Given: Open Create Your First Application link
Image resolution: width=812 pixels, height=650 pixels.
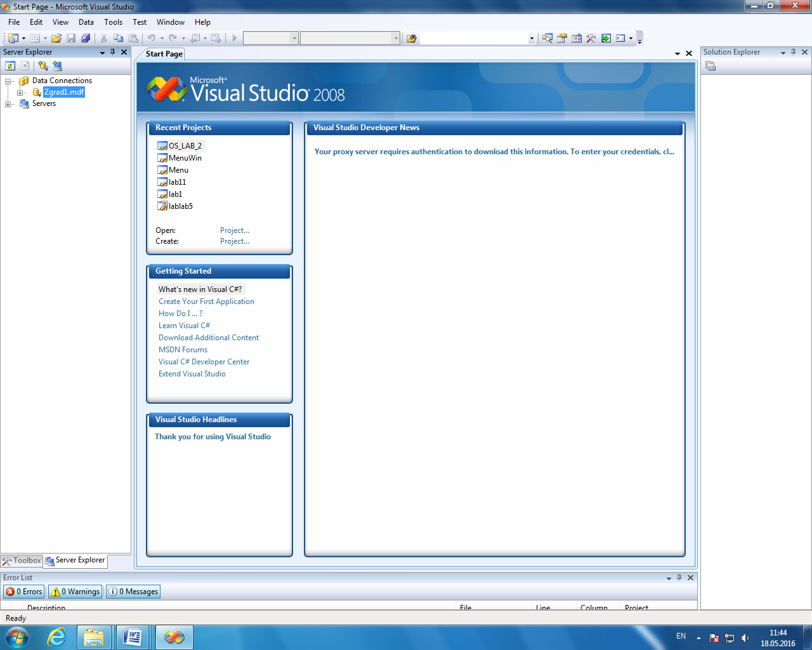Looking at the screenshot, I should 206,302.
